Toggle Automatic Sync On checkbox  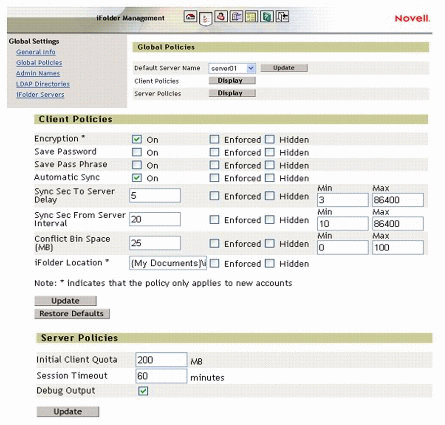[x=137, y=178]
